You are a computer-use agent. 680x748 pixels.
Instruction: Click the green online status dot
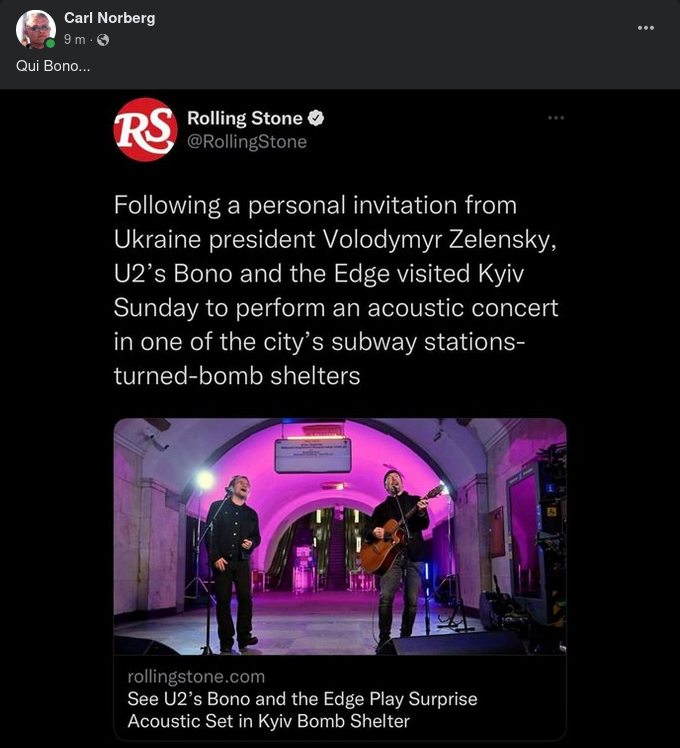coord(51,43)
